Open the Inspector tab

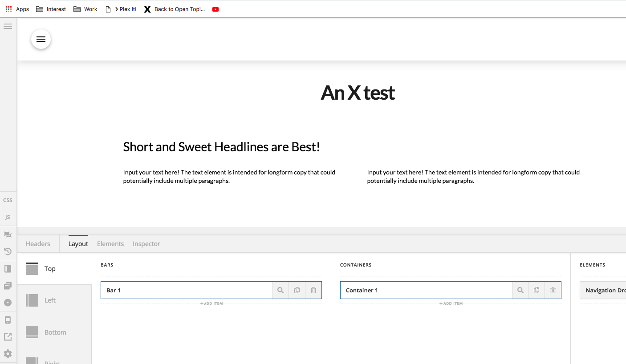(146, 244)
